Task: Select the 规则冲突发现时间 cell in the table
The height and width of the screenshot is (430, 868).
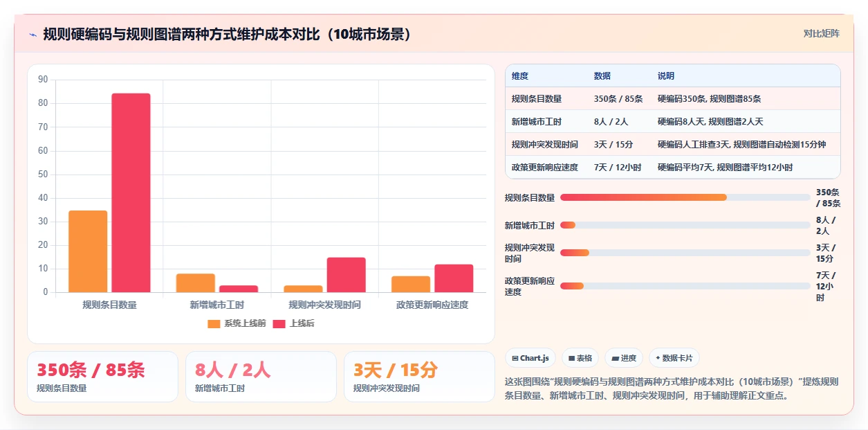Action: pos(545,145)
